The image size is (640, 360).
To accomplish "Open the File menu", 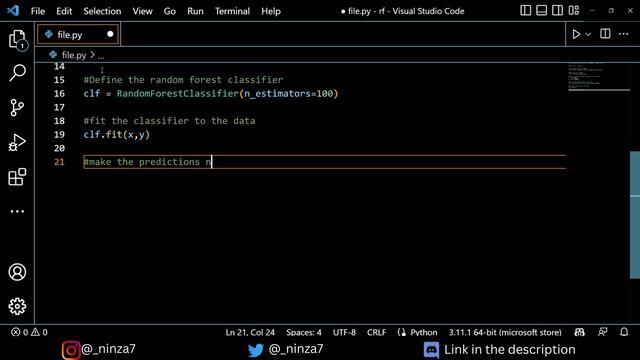I will point(38,11).
